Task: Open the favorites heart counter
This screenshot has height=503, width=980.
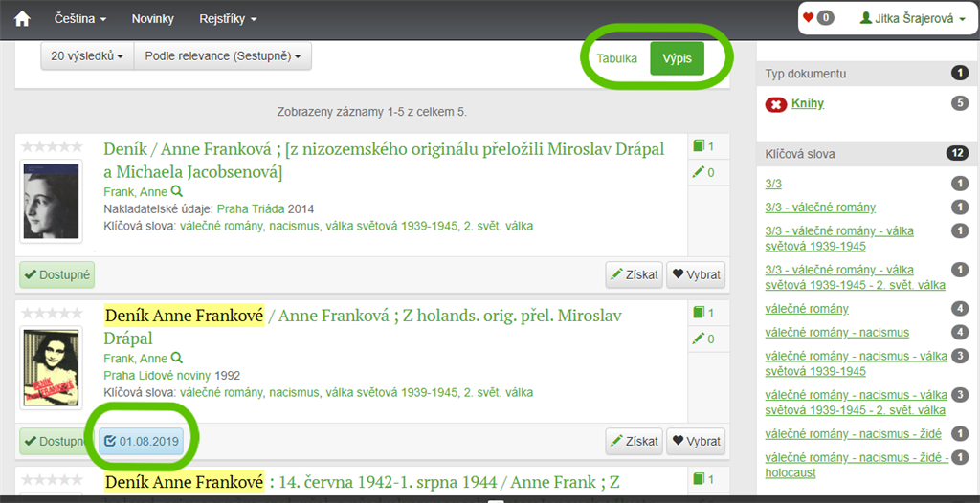Action: click(x=817, y=17)
